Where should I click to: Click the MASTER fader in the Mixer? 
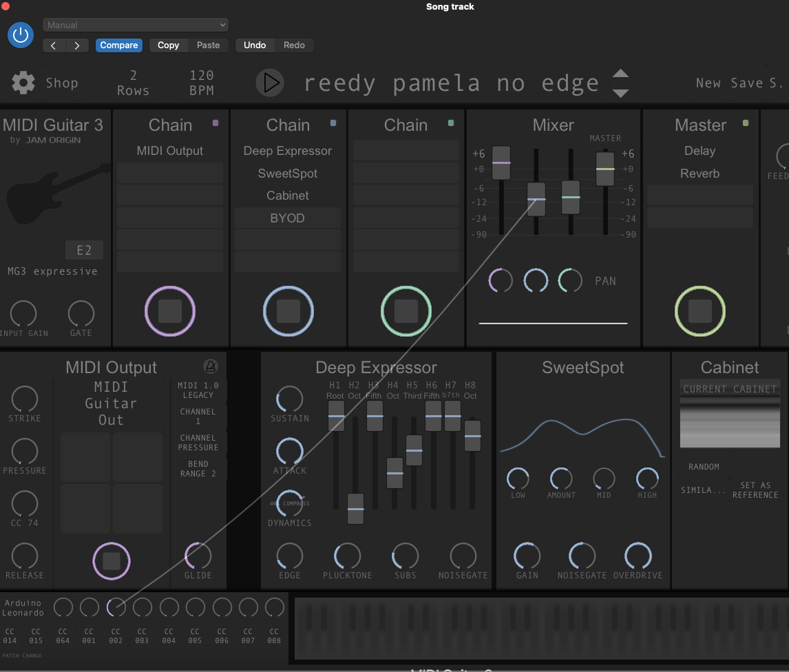[x=605, y=169]
